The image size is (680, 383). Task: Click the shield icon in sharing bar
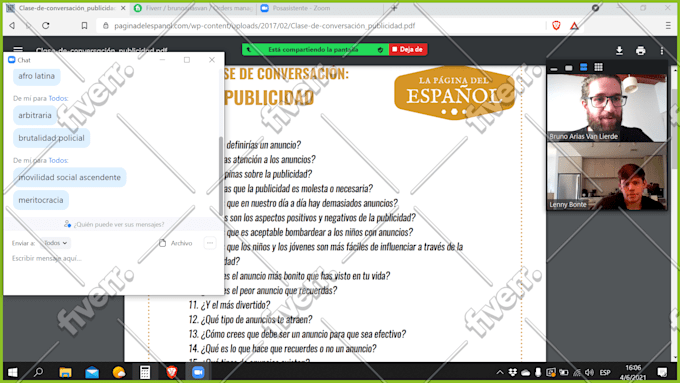380,50
